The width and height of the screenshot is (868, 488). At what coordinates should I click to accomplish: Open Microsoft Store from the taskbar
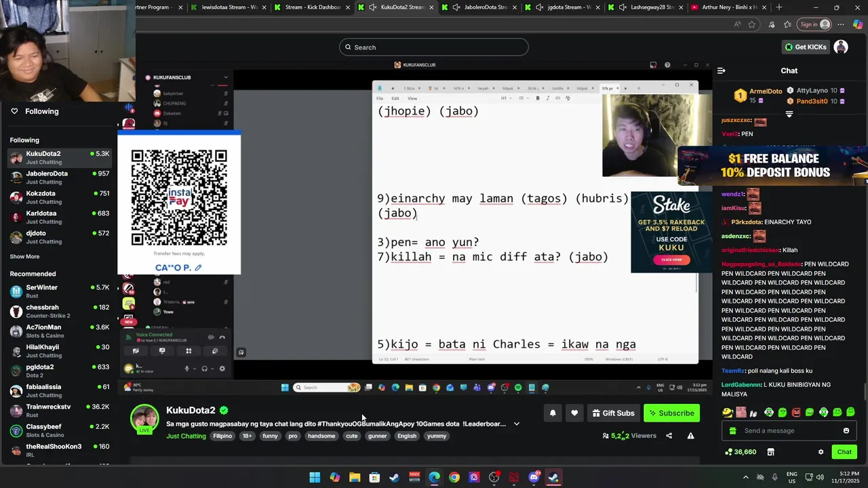pyautogui.click(x=374, y=477)
